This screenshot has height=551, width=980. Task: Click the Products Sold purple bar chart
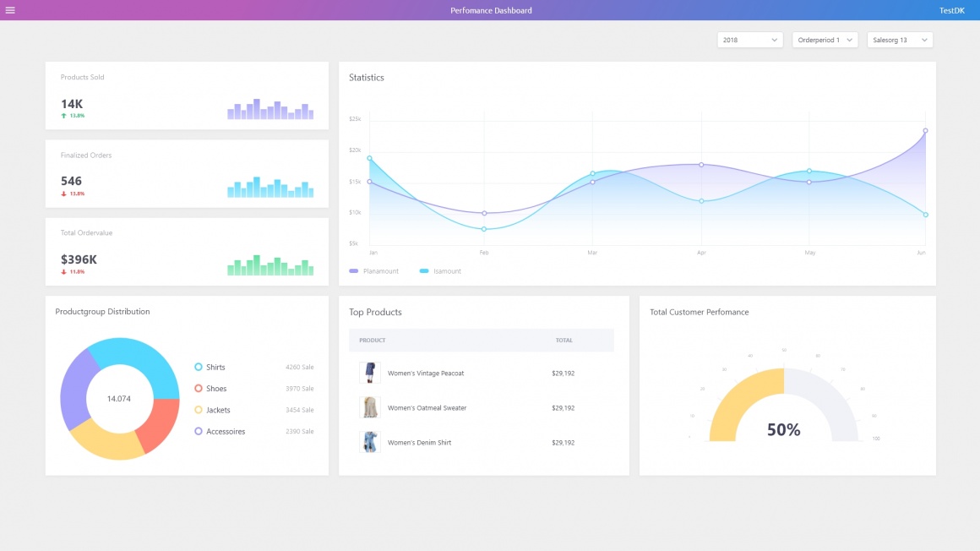[x=270, y=109]
